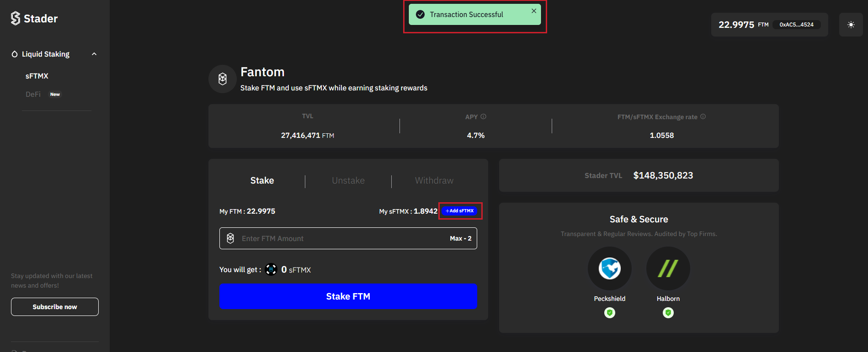Click the Stake FTM button

(x=348, y=296)
